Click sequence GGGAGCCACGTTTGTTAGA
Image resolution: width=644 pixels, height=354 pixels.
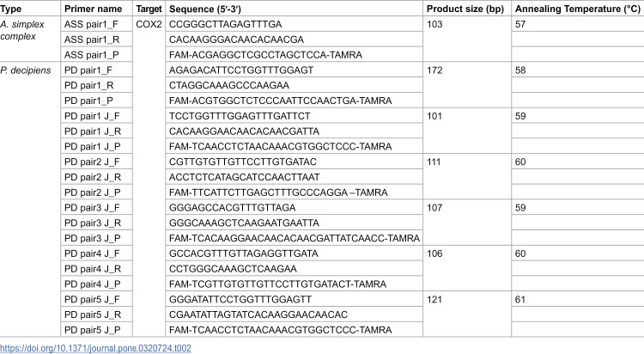232,208
